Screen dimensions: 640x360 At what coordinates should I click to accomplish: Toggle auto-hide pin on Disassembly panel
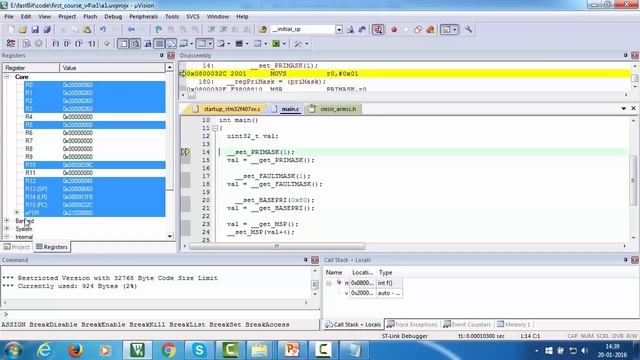pos(625,55)
